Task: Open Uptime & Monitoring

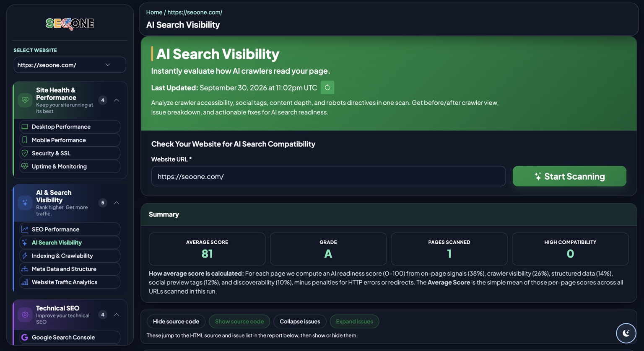Action: 70,166
